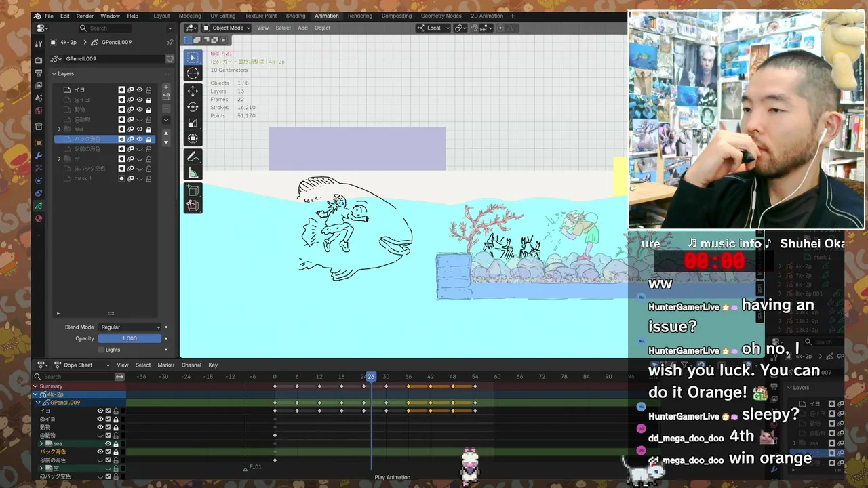Toggle onion skinning for sea layer
The image size is (868, 488).
click(x=131, y=129)
